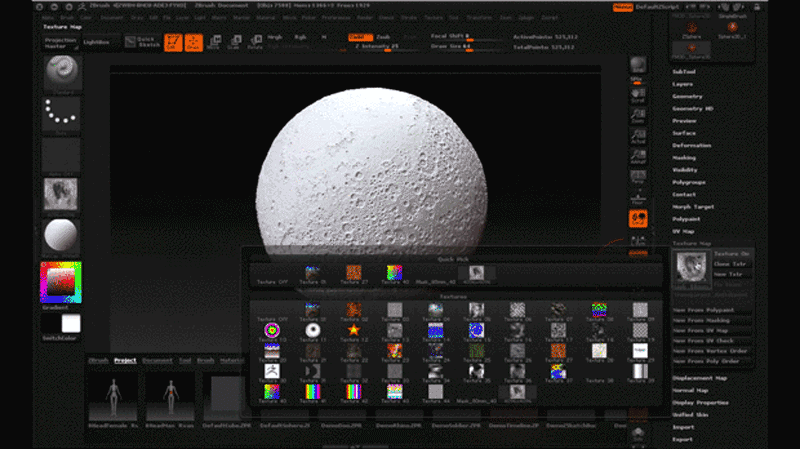Expand the SubTool palette section
The height and width of the screenshot is (449, 800).
pos(684,71)
